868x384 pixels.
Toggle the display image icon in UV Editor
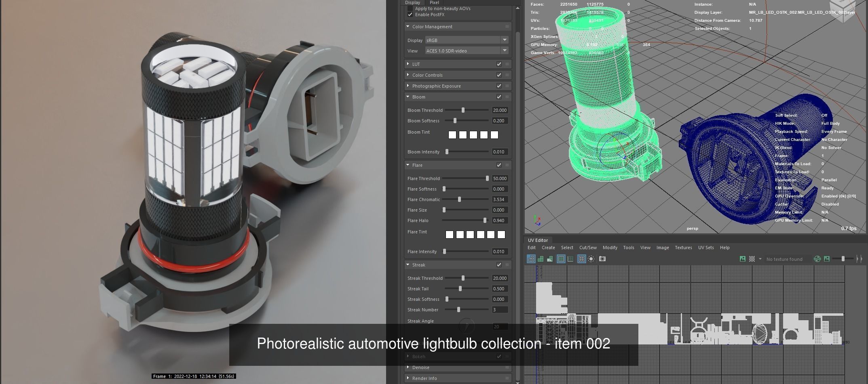[x=743, y=259]
